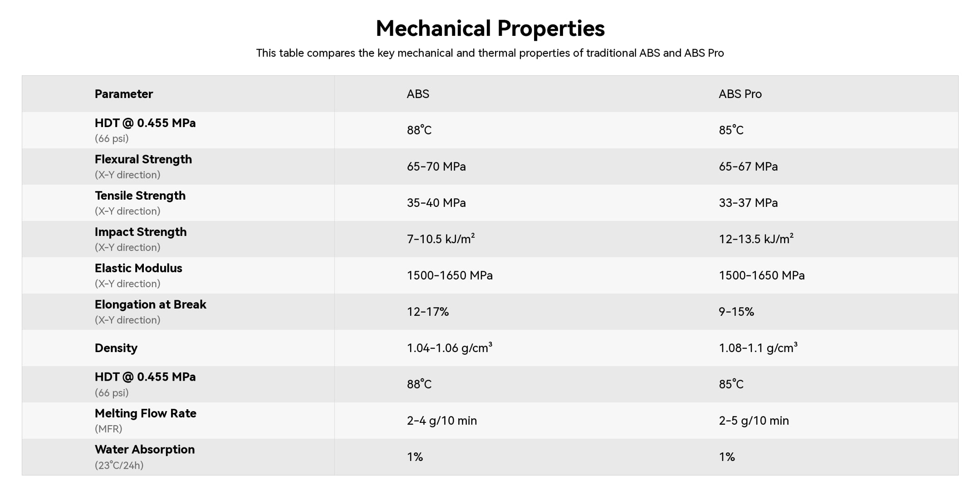Select the "35–40 MPa" tensile value

(436, 203)
